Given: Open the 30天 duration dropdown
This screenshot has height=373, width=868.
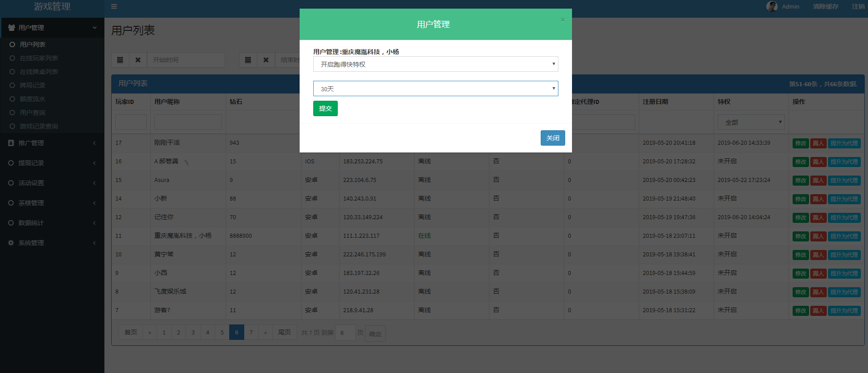Looking at the screenshot, I should [435, 88].
